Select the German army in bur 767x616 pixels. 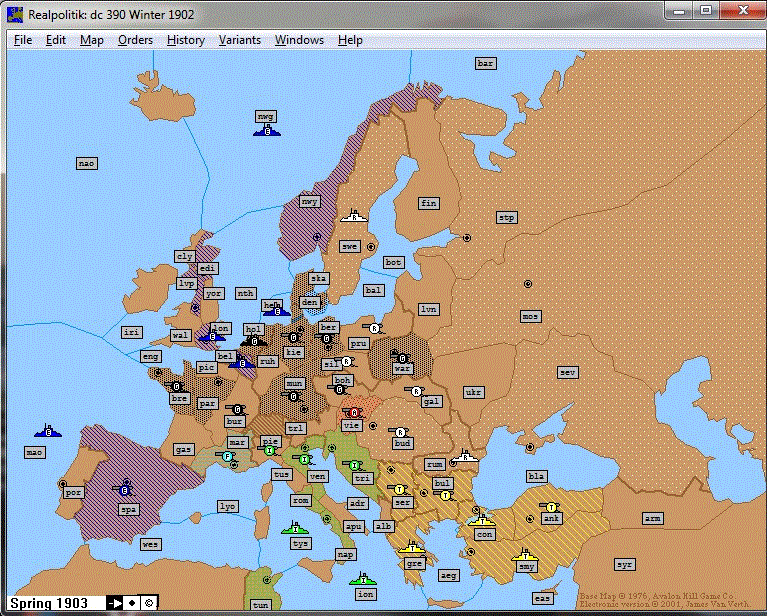pos(237,409)
